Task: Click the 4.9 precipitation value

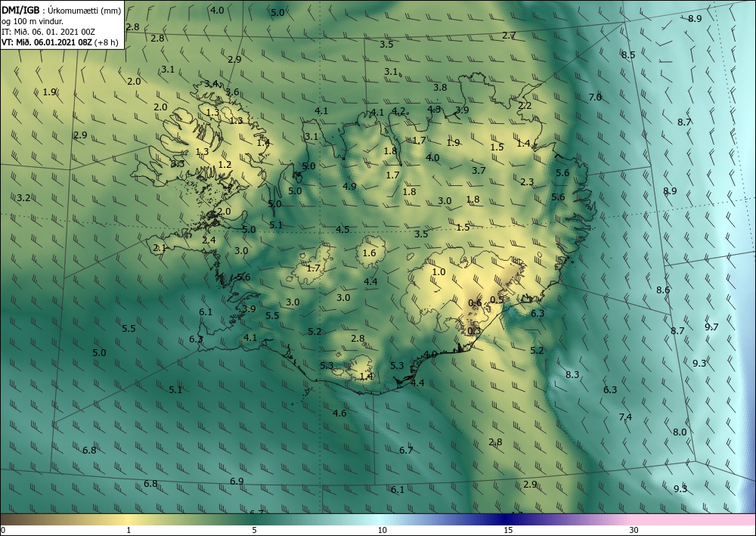Action: click(x=349, y=186)
